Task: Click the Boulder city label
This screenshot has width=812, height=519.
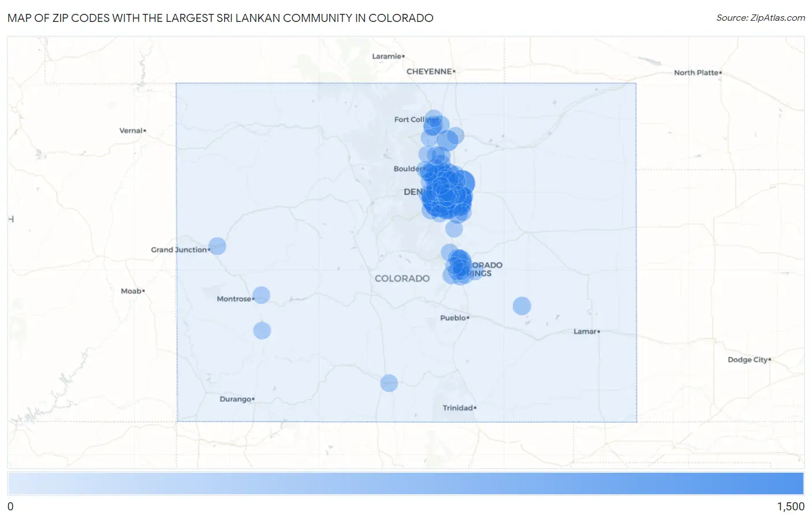Action: pyautogui.click(x=408, y=169)
